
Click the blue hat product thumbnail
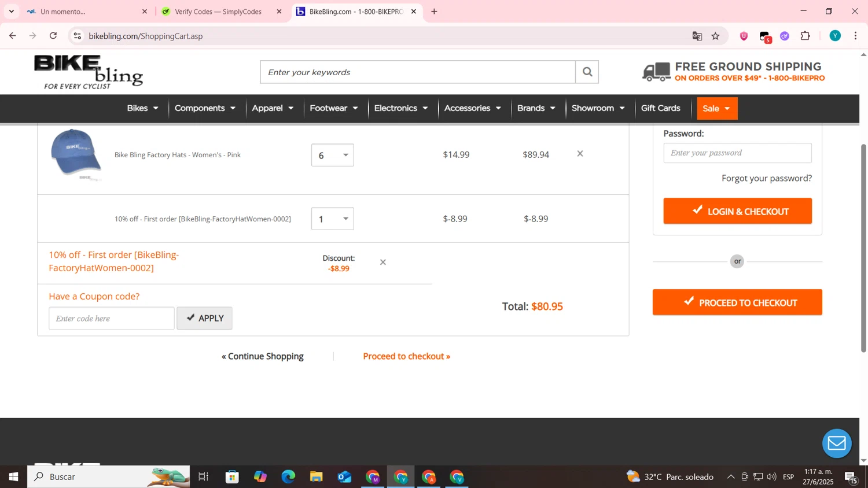(76, 155)
